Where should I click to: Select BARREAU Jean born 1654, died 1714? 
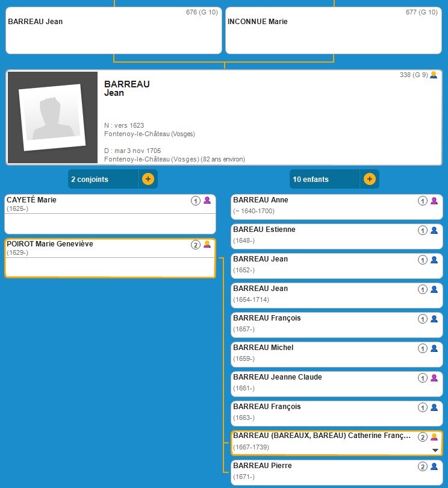[325, 294]
